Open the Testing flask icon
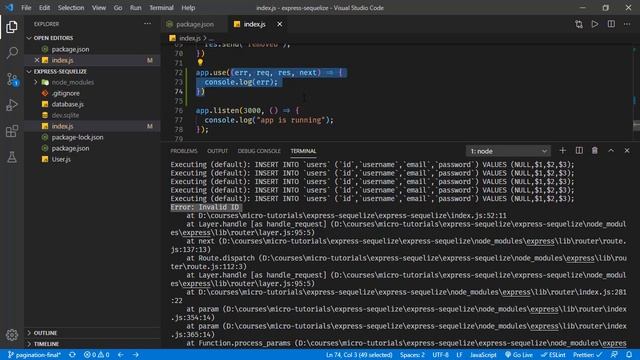640x360 pixels. coord(12,157)
